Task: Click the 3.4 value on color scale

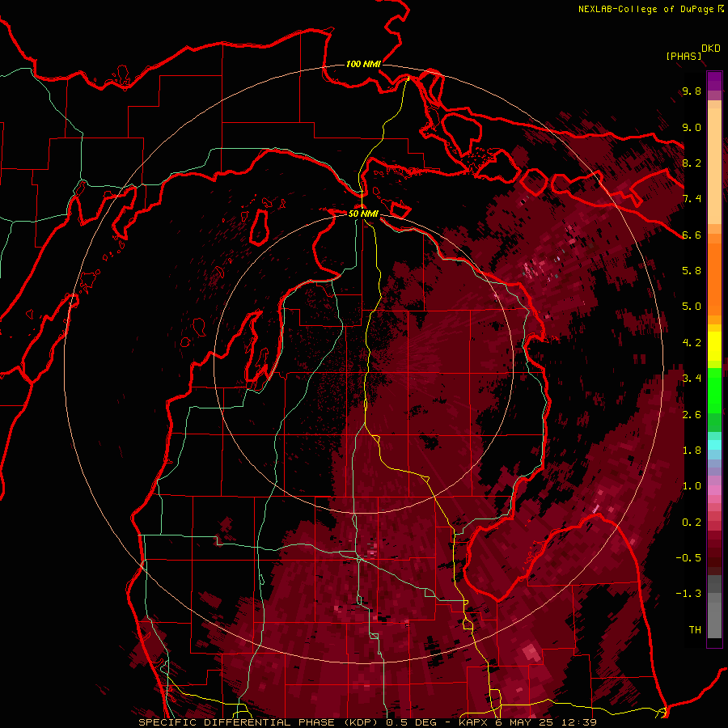Action: pyautogui.click(x=692, y=379)
